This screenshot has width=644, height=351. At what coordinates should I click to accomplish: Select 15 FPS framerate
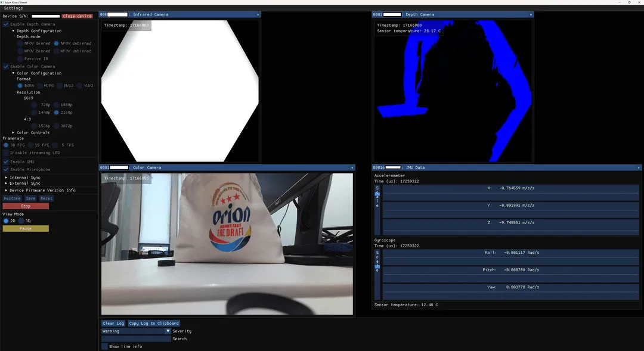click(30, 145)
